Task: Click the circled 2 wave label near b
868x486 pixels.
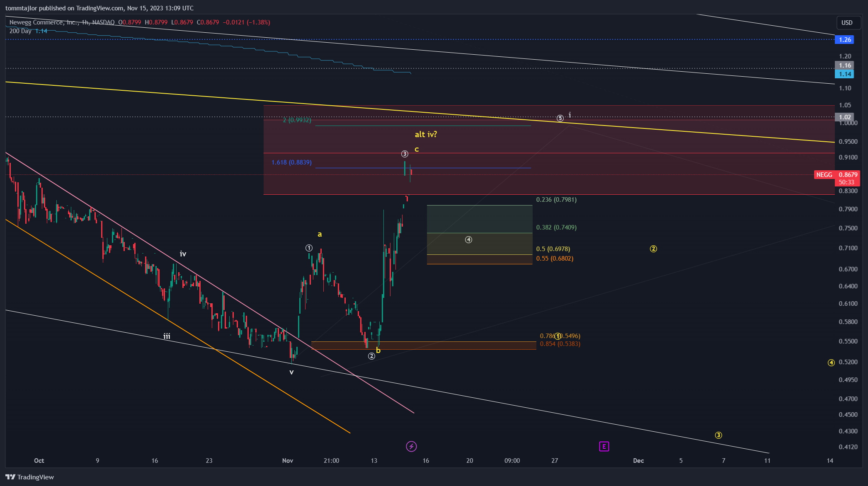Action: coord(371,356)
